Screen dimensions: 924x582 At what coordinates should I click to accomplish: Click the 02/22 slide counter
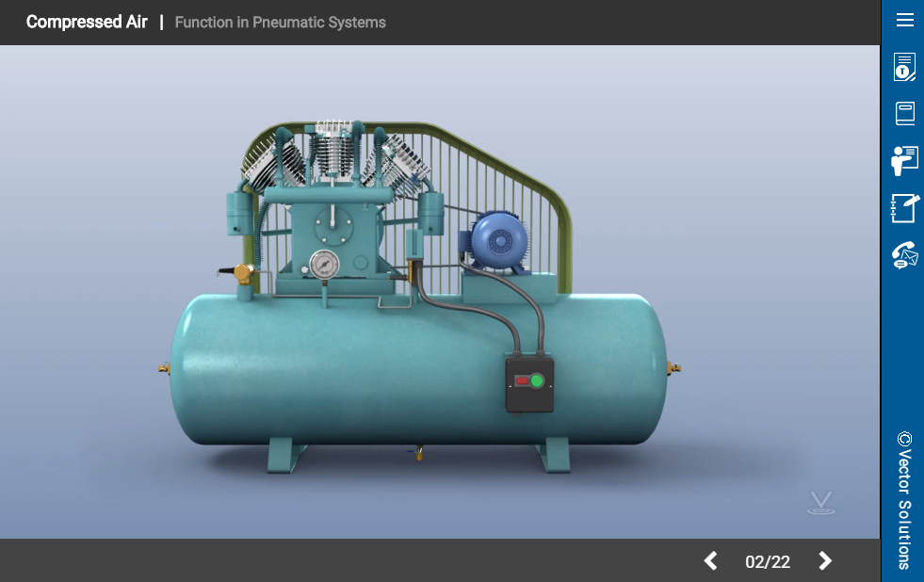click(x=768, y=562)
